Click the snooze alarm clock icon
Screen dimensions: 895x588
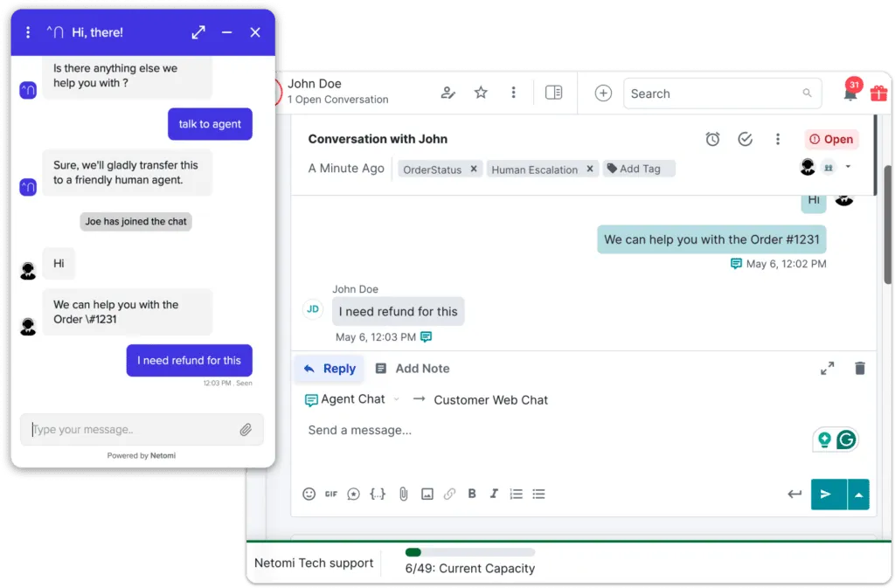tap(712, 139)
